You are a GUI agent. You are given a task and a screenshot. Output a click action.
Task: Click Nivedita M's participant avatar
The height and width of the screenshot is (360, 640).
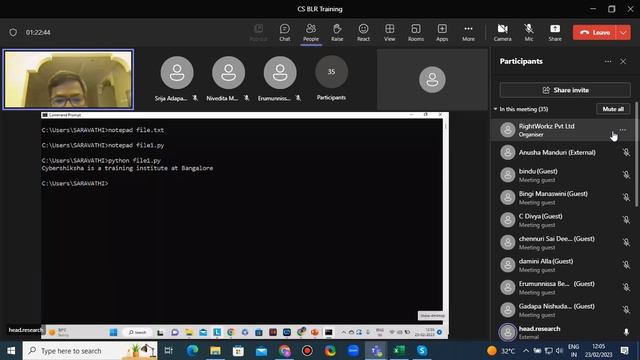(x=228, y=73)
